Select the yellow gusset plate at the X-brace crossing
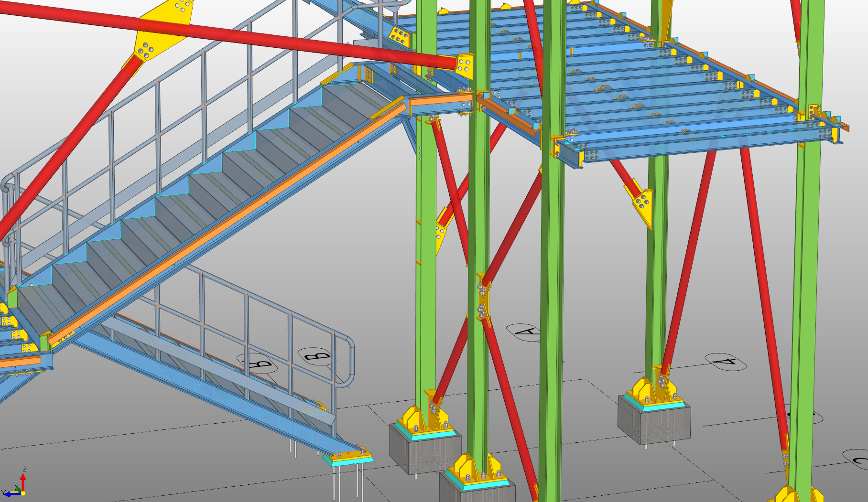Viewport: 868px width, 502px height. tap(483, 300)
